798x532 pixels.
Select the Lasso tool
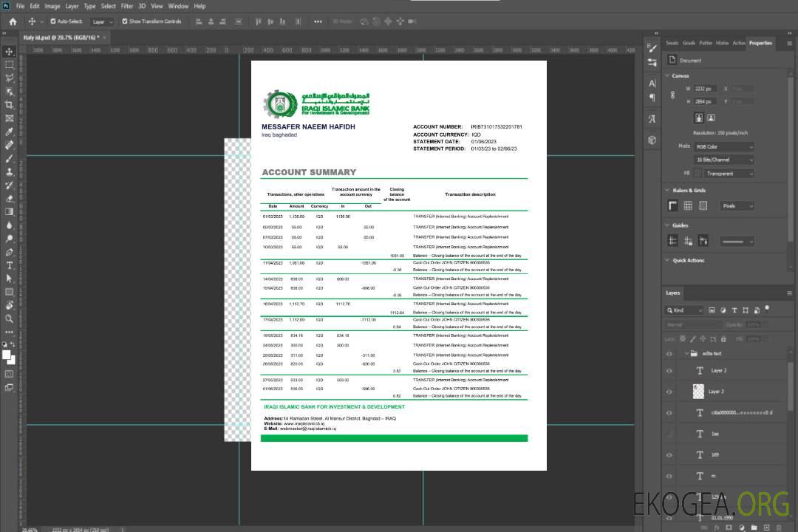[x=9, y=78]
